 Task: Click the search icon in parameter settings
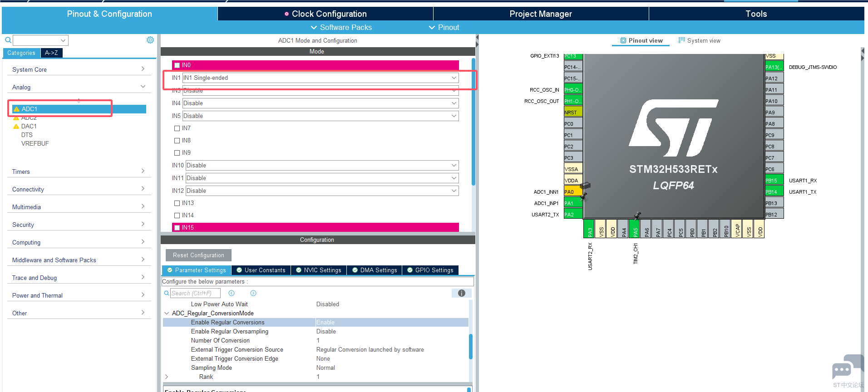167,293
